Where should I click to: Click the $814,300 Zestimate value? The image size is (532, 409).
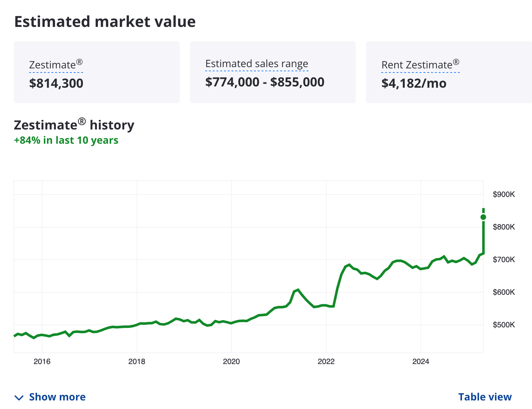tap(56, 83)
